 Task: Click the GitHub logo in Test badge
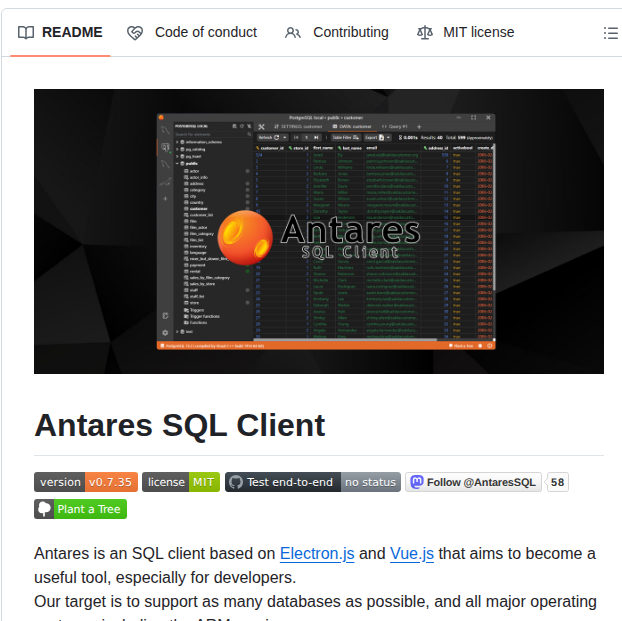coord(236,482)
